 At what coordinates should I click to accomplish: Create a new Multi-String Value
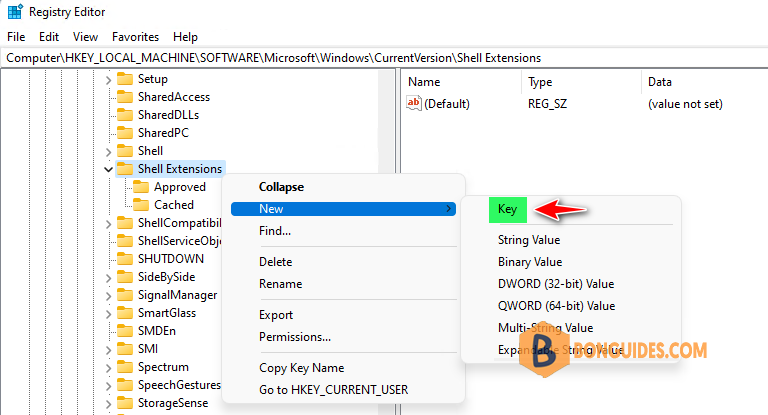coord(546,327)
